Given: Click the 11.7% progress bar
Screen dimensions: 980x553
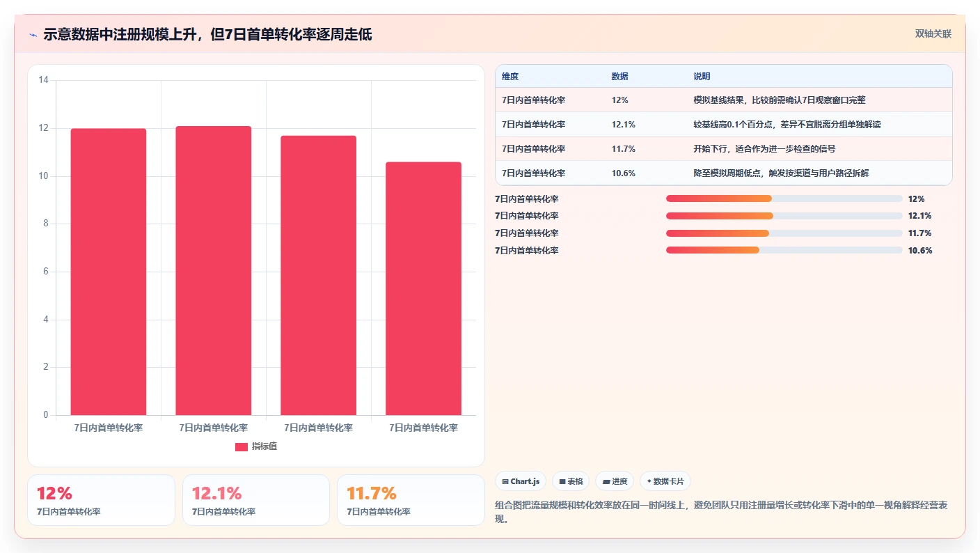Looking at the screenshot, I should tap(784, 233).
